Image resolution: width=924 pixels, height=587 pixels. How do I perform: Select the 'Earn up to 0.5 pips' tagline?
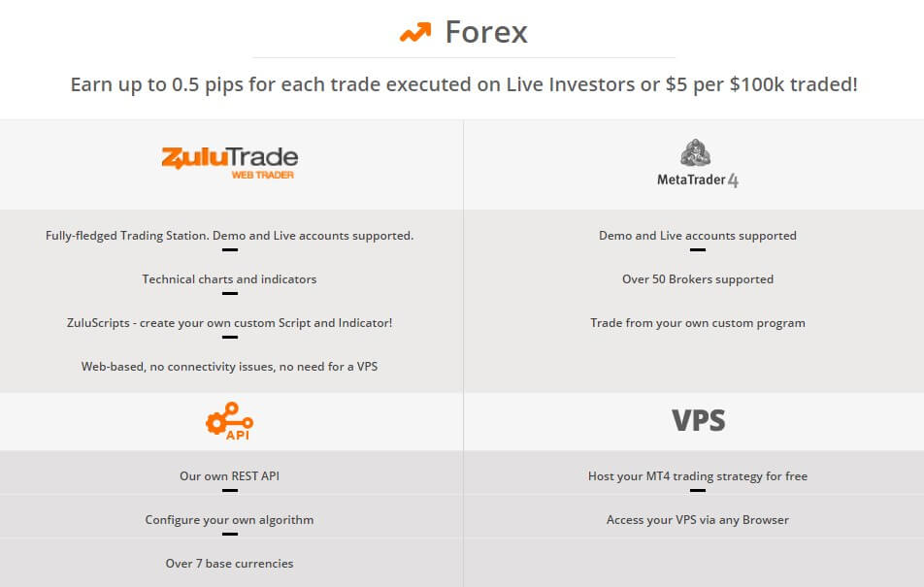(x=464, y=84)
